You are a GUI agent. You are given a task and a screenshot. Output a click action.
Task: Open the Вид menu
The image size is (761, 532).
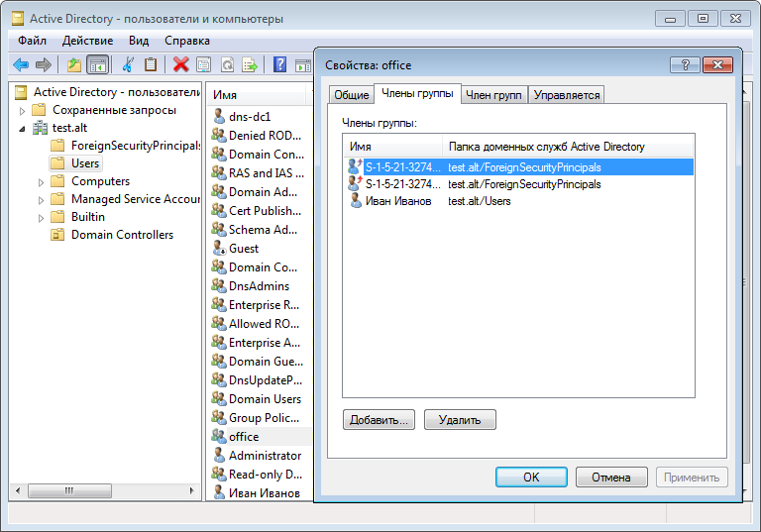click(139, 41)
